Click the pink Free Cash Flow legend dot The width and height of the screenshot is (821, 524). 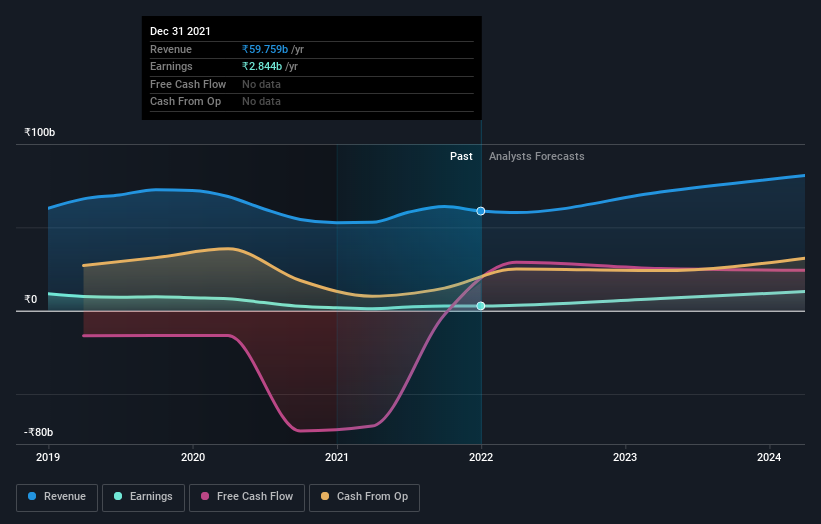(x=205, y=496)
